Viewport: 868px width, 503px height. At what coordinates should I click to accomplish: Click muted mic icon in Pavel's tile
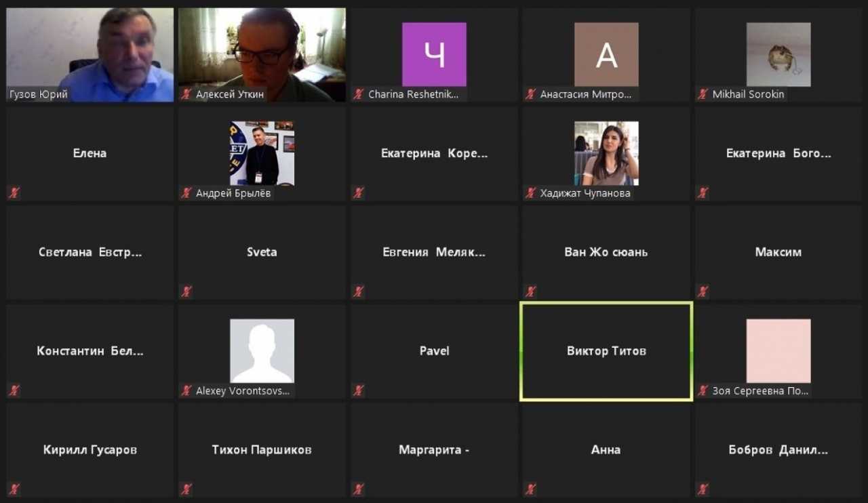359,390
